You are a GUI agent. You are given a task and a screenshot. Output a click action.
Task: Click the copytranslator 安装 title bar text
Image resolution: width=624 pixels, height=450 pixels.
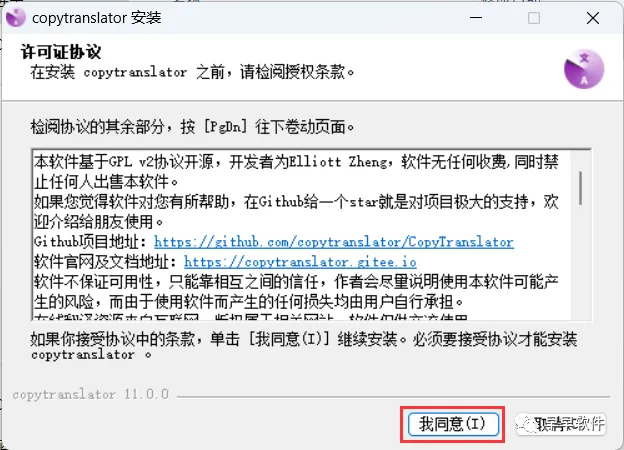point(97,18)
